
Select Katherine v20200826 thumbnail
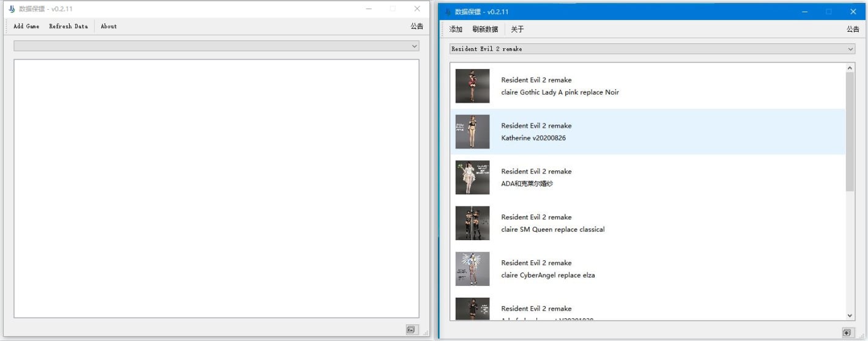(472, 131)
